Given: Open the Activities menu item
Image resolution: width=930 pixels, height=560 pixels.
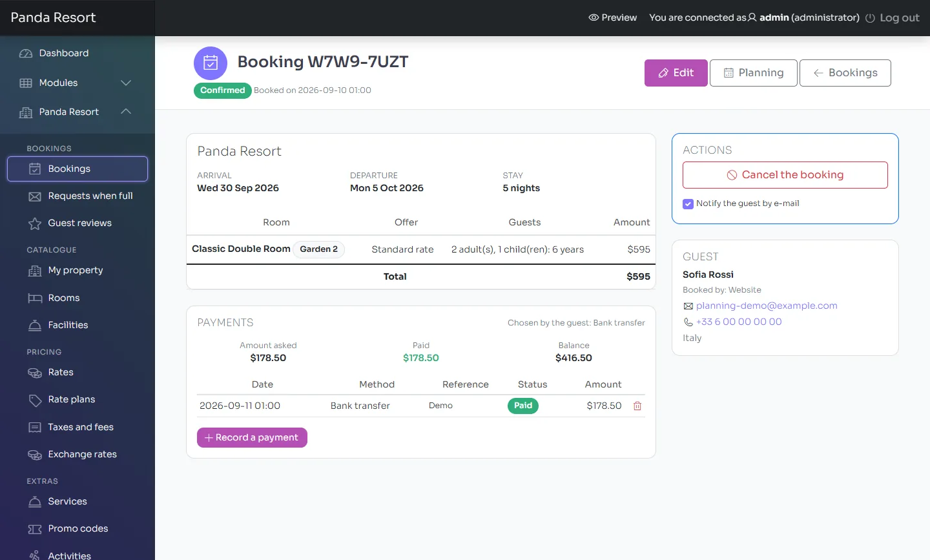Looking at the screenshot, I should tap(69, 555).
